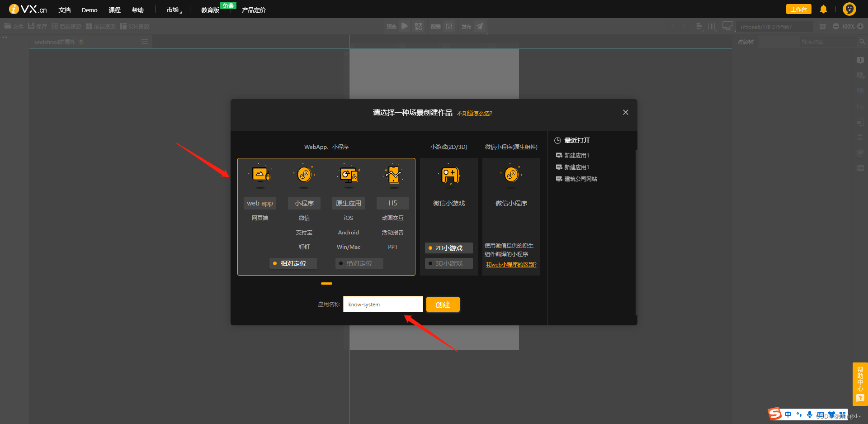Click the H5 label button
This screenshot has height=424, width=868.
393,203
